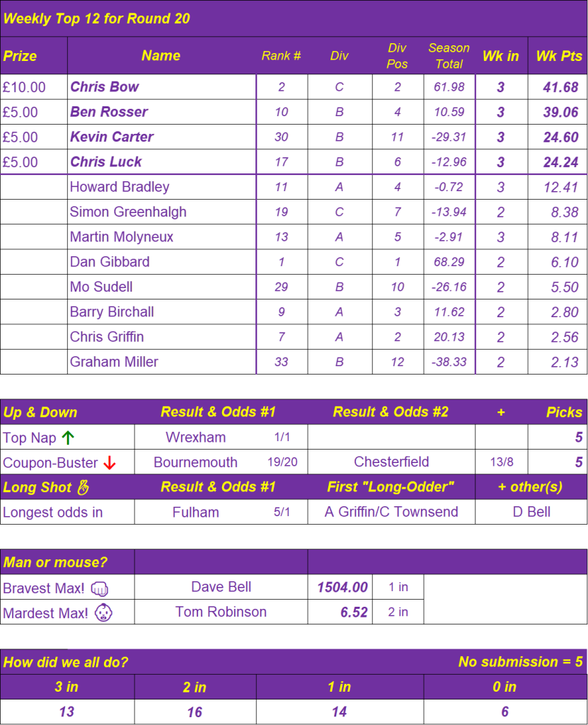Click the A Griffin/C Townsend cell
The width and height of the screenshot is (588, 725).
coord(391,512)
